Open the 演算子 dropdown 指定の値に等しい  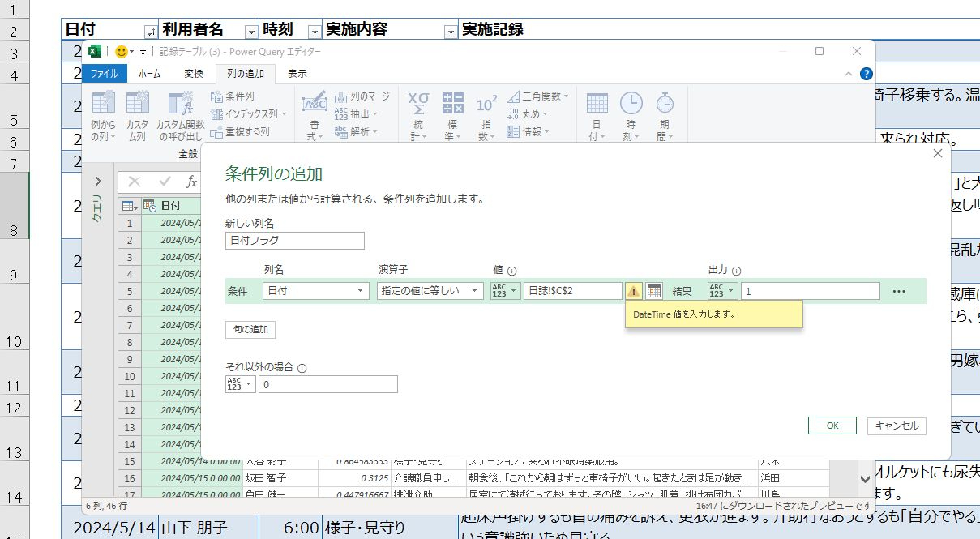430,291
